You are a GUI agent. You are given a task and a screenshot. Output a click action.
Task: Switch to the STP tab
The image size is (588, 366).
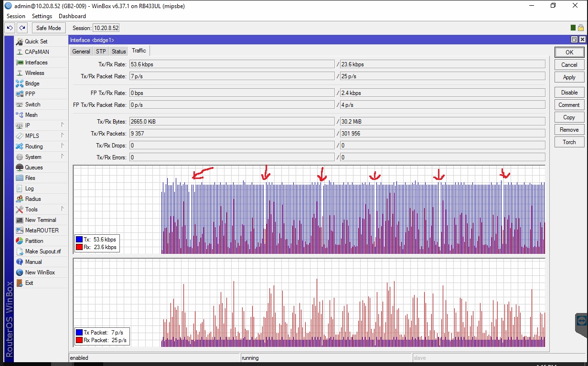tap(101, 52)
